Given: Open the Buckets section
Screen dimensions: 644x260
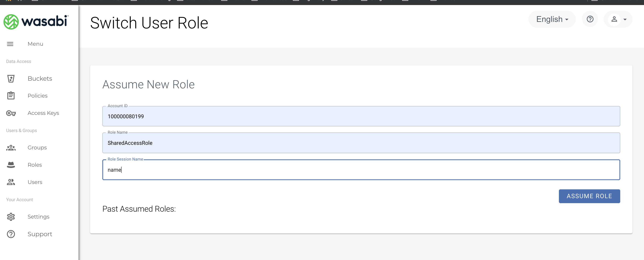Looking at the screenshot, I should pyautogui.click(x=40, y=78).
